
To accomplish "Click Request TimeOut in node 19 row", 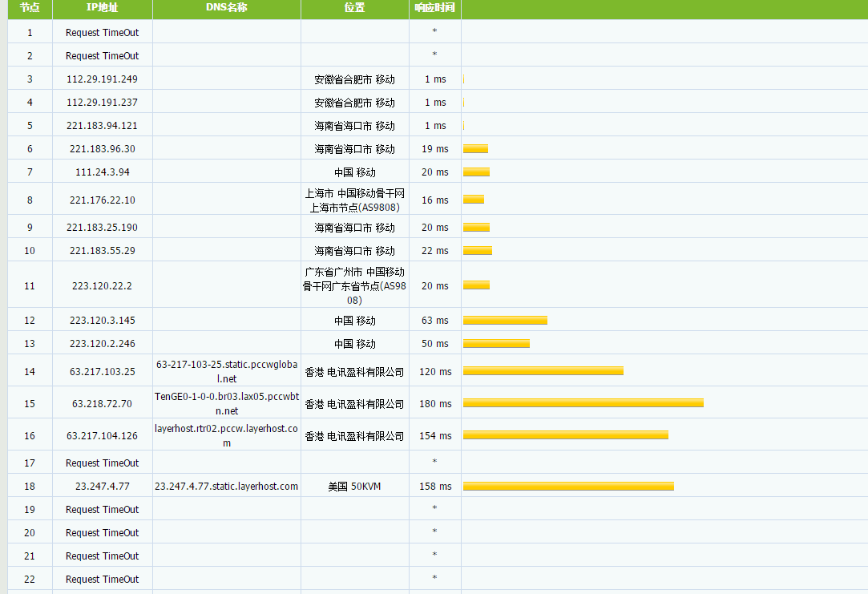I will click(x=103, y=509).
